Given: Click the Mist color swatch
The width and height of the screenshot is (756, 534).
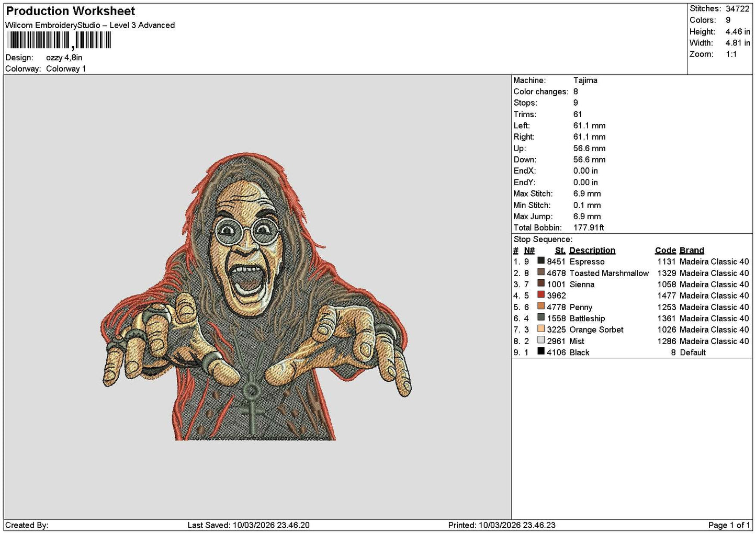Looking at the screenshot, I should coord(541,340).
